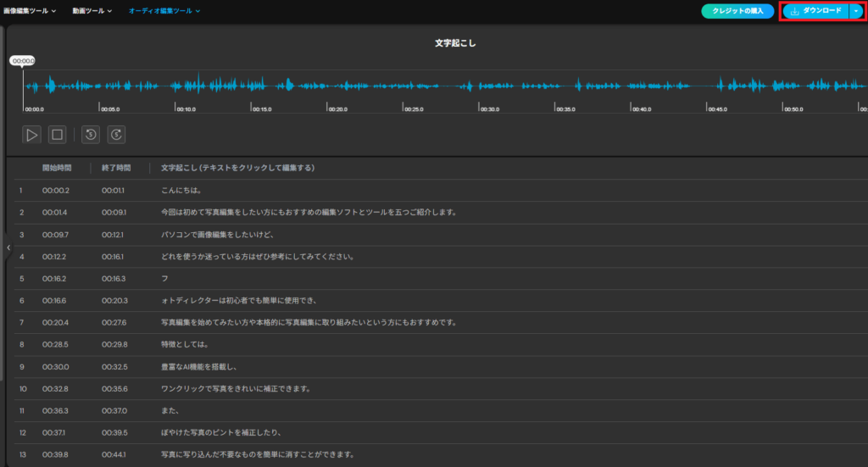Click the Stop playback icon
The width and height of the screenshot is (868, 467).
[x=57, y=134]
